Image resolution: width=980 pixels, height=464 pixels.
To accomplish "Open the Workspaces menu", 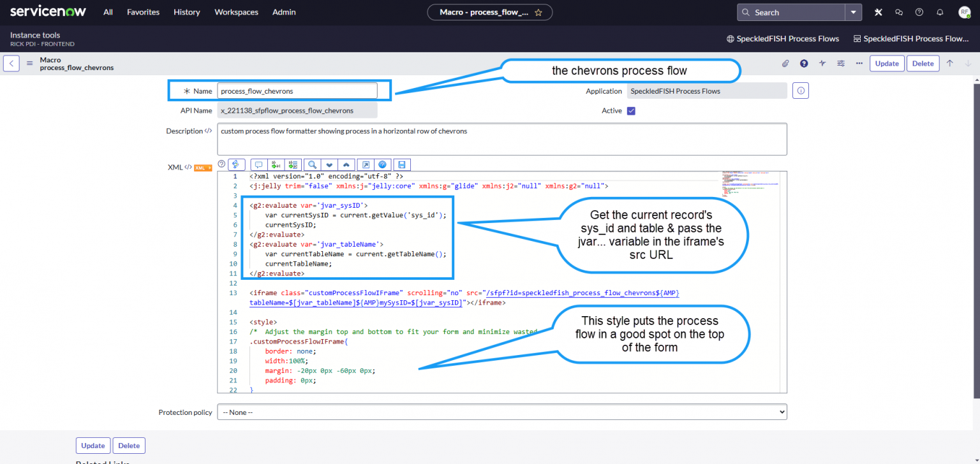I will [236, 11].
